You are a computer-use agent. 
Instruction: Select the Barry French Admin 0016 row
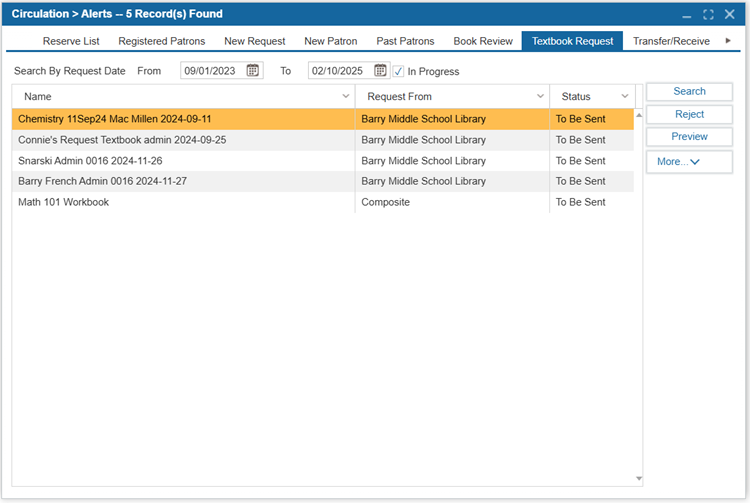(323, 181)
